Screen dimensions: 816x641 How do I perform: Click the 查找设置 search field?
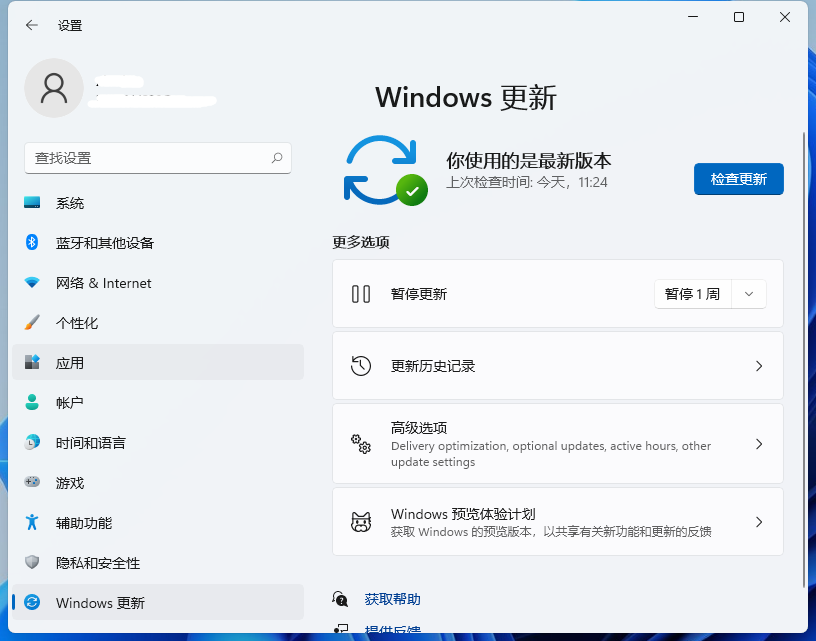pos(157,158)
